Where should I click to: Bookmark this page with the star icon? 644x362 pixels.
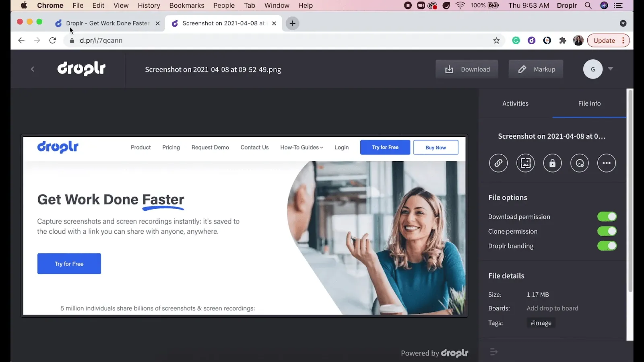click(496, 41)
